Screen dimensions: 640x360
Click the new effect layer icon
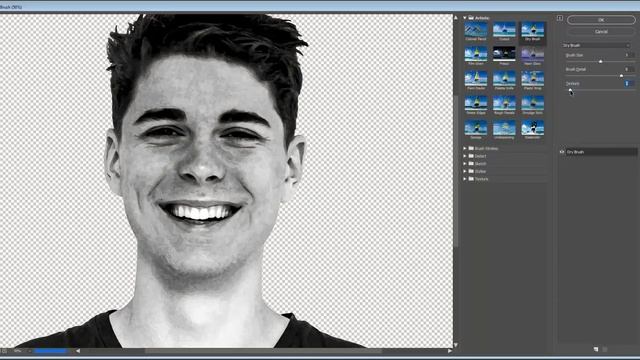click(596, 349)
